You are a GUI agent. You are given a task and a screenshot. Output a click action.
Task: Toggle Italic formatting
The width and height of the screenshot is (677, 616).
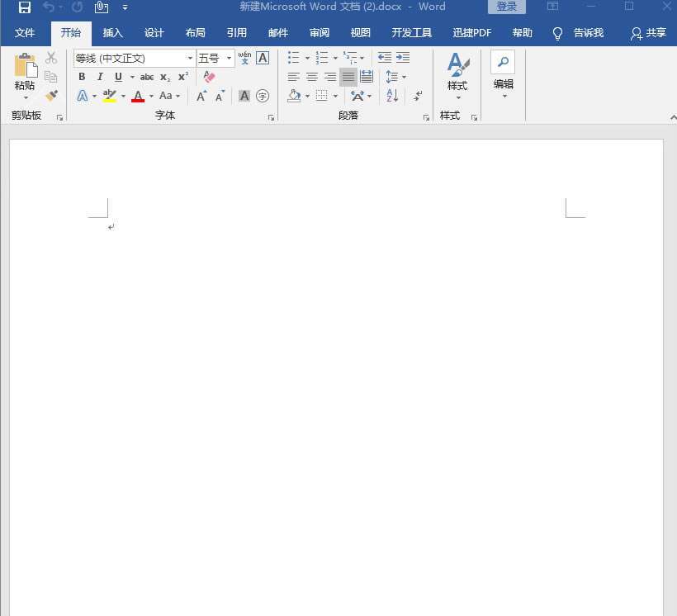(100, 77)
